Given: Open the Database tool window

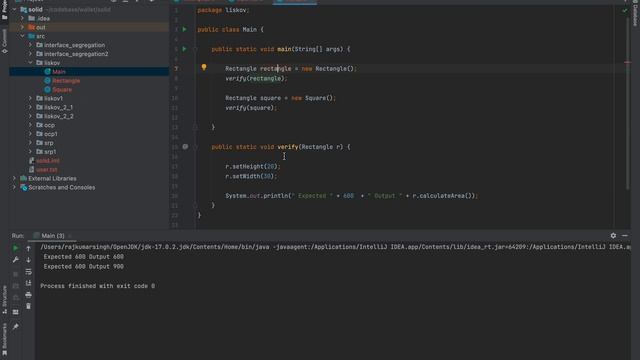Looking at the screenshot, I should 635,14.
